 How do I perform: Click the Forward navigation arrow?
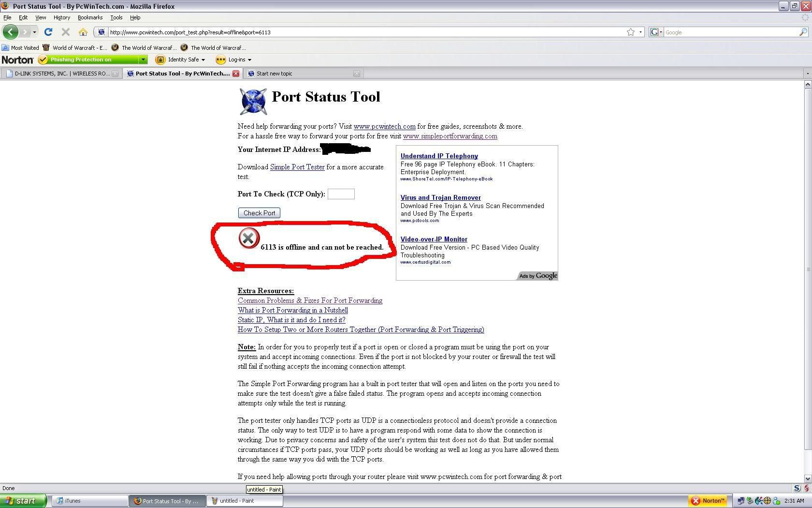tap(25, 32)
